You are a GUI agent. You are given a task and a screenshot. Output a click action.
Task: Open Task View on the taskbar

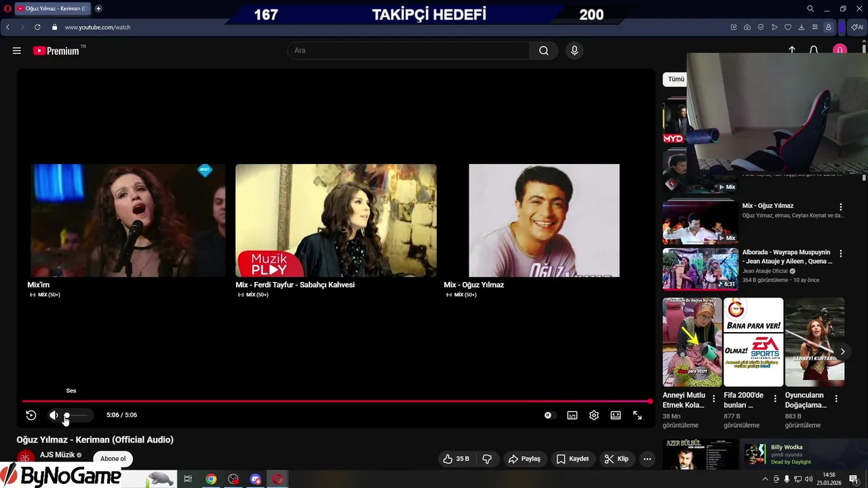(188, 479)
